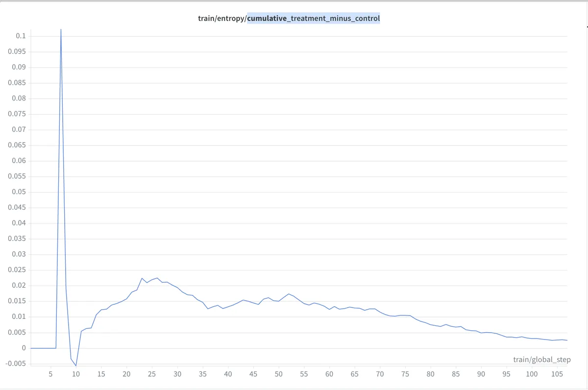588x390 pixels.
Task: Click the y-axis tick label 0.025
Action: 16,270
